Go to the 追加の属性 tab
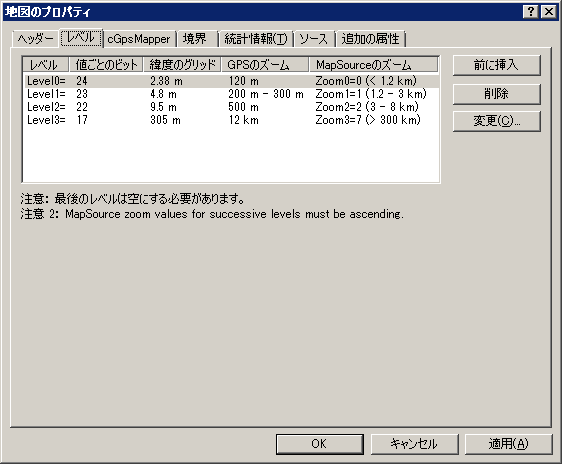This screenshot has width=562, height=464. [x=370, y=39]
